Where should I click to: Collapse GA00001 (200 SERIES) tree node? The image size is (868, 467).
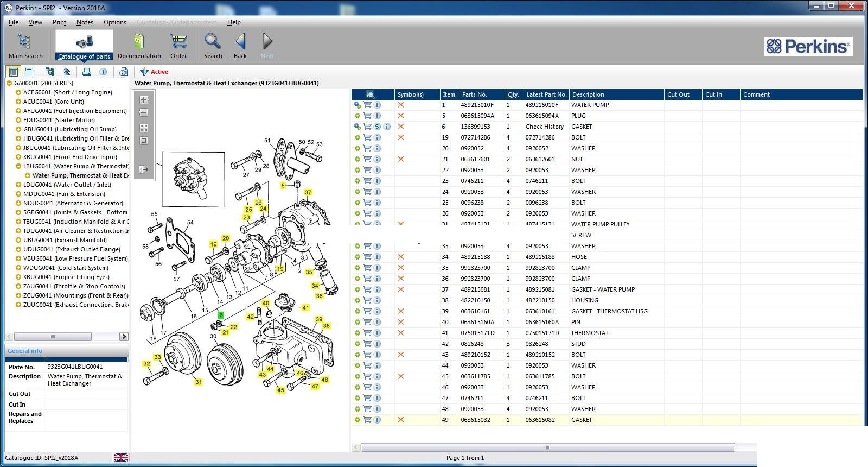(x=9, y=83)
